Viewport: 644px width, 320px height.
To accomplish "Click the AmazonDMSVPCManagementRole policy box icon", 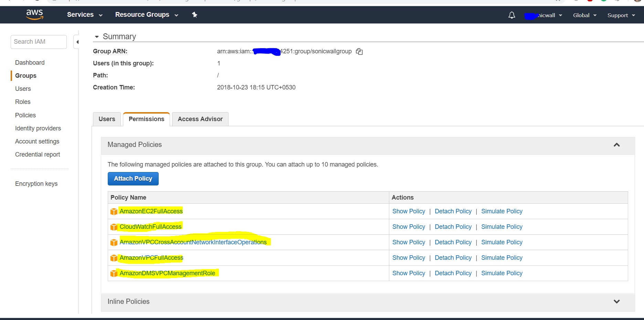I will pyautogui.click(x=114, y=274).
